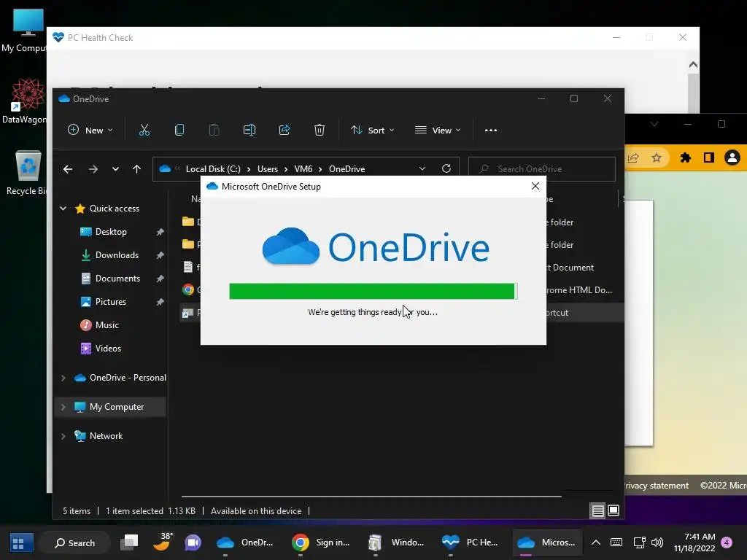Click Chrome extensions puzzle icon

pyautogui.click(x=685, y=157)
